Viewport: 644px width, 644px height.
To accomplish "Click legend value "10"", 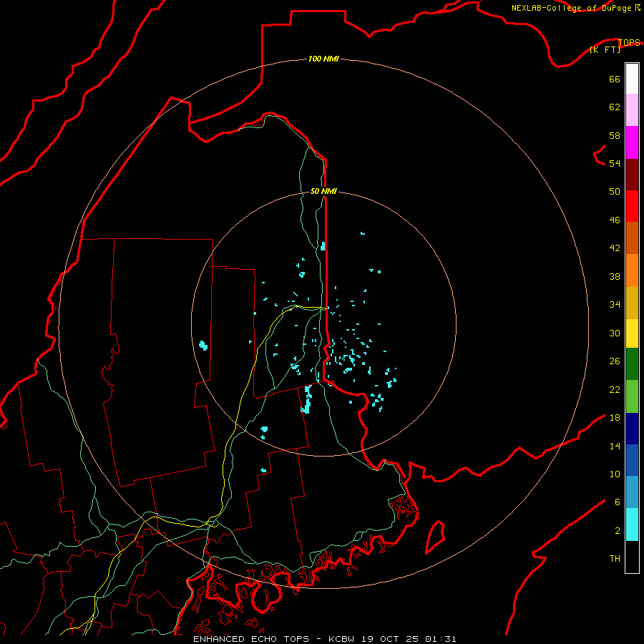I will click(x=615, y=474).
